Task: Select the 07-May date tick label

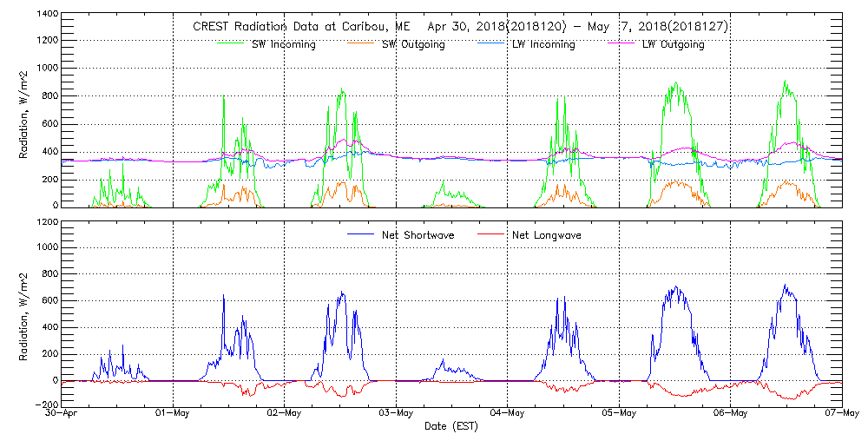Action: [841, 413]
